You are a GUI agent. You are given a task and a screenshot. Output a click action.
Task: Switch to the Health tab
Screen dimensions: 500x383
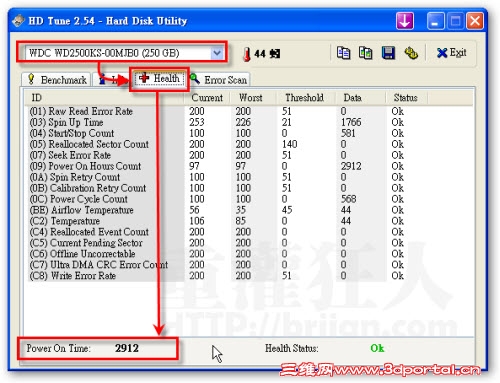point(160,79)
